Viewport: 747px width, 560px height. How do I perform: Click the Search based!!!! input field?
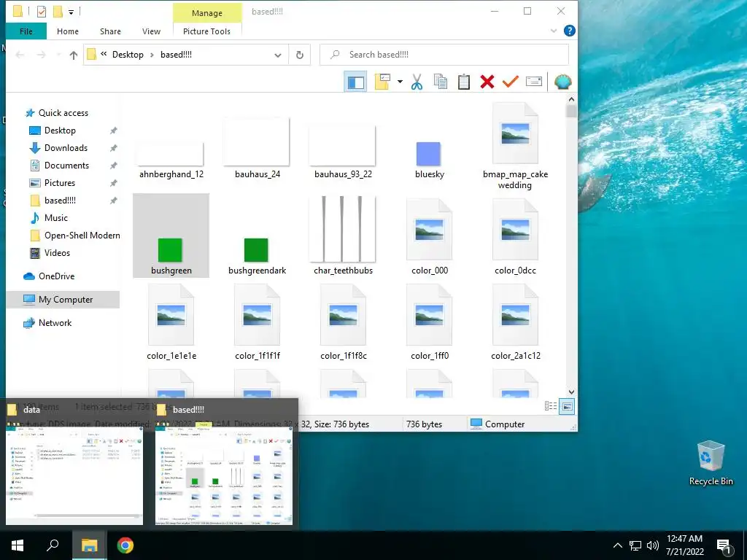click(x=444, y=55)
